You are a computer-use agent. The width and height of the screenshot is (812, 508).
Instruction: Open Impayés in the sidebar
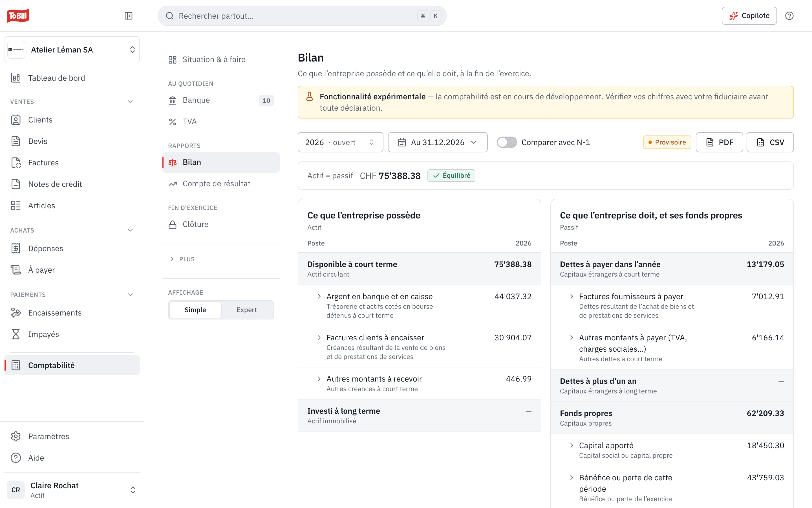click(x=72, y=334)
